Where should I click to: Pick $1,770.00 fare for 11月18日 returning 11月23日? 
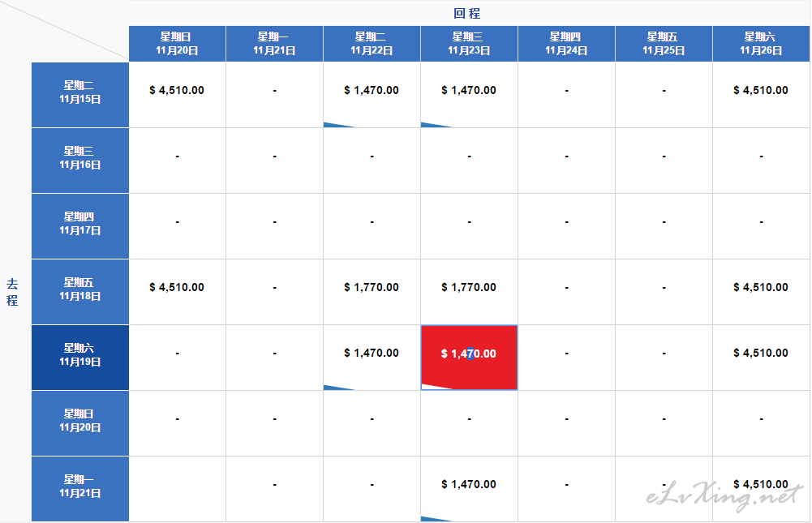tap(469, 292)
